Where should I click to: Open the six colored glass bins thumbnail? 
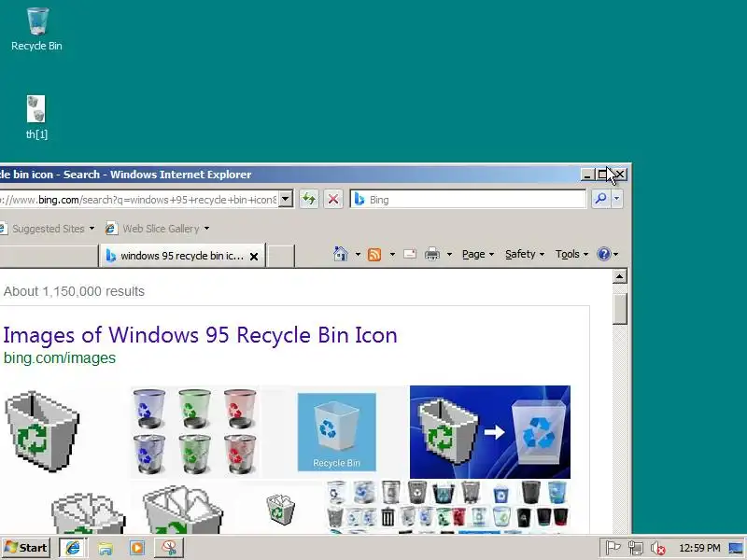pos(195,432)
